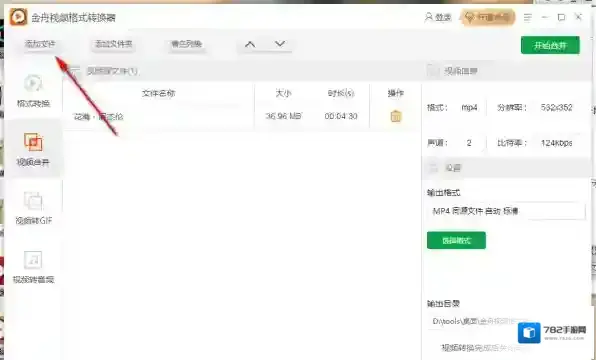This screenshot has height=360, width=596.
Task: Click the audio channel value 2
Action: coord(469,143)
